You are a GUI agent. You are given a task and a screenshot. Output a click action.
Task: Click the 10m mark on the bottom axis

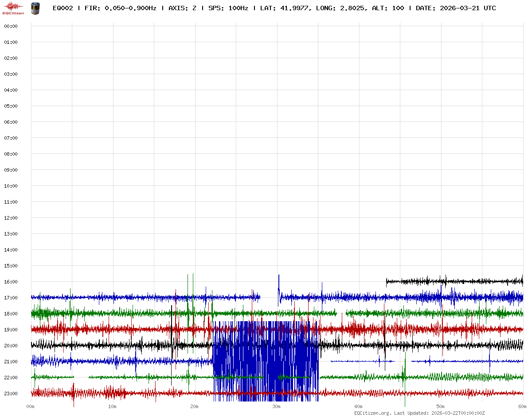112,406
